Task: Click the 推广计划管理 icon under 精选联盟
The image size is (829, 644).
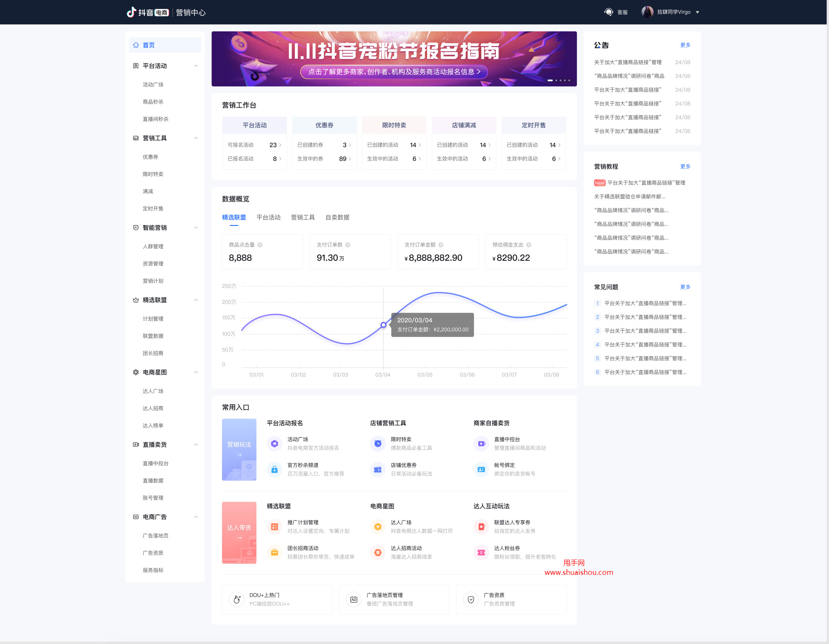Action: tap(275, 527)
